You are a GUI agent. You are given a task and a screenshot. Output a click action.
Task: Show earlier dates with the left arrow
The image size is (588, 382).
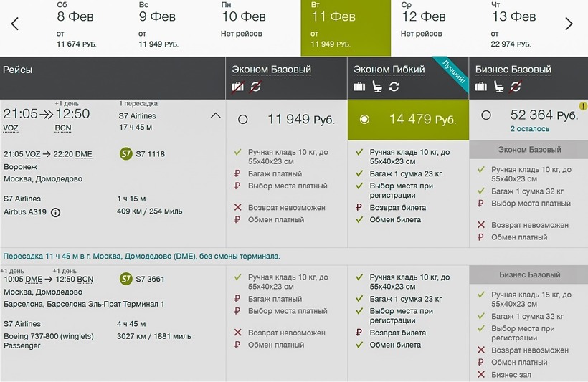(15, 24)
